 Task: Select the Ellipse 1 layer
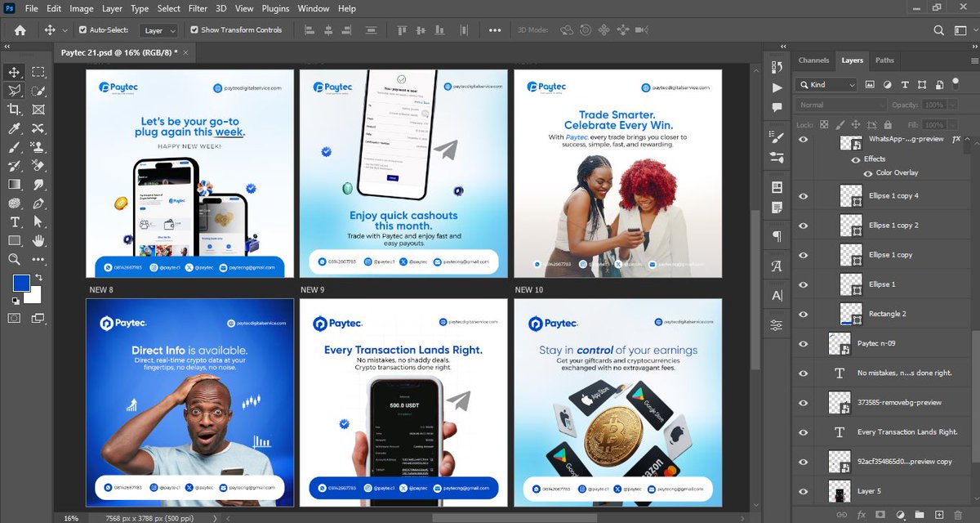(882, 284)
